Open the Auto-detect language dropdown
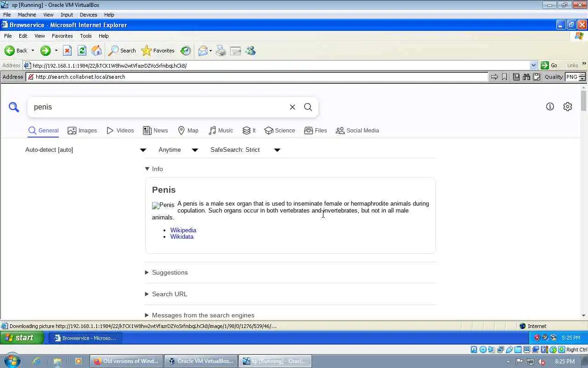The height and width of the screenshot is (368, 588). [x=86, y=150]
